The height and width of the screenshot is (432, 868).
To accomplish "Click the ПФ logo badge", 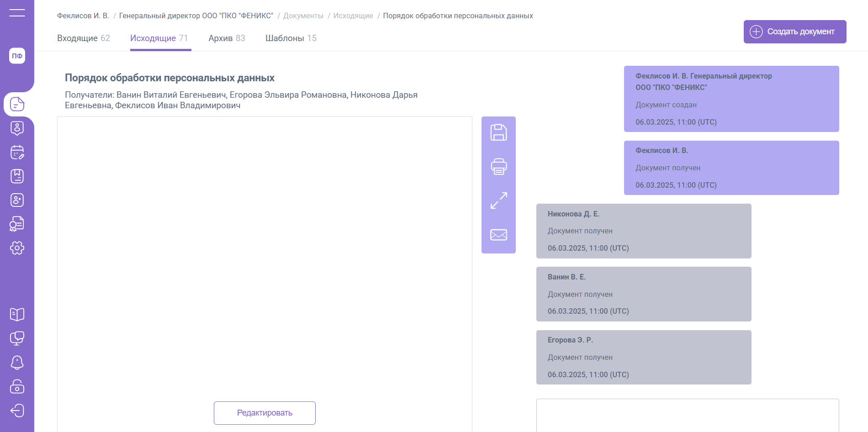I will [x=17, y=56].
